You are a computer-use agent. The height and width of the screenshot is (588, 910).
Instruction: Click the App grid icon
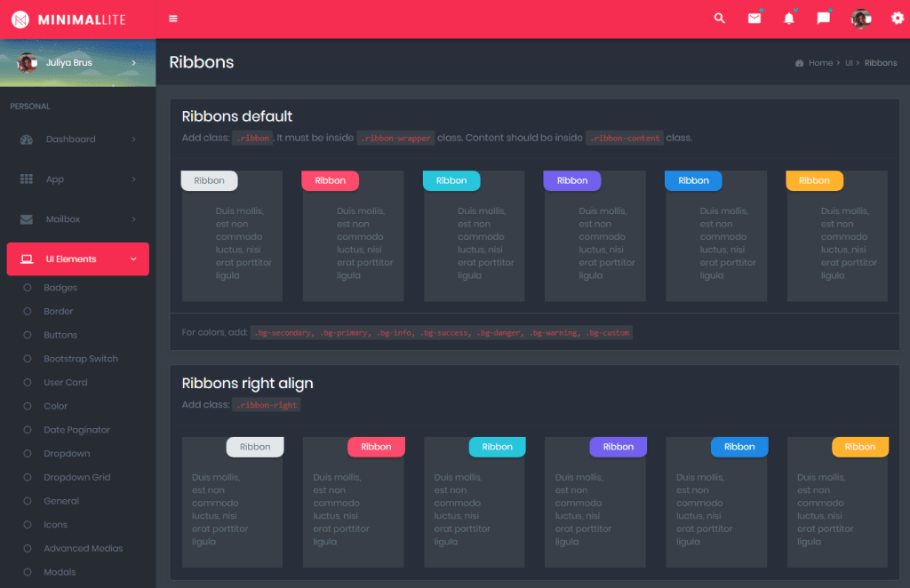pos(27,179)
